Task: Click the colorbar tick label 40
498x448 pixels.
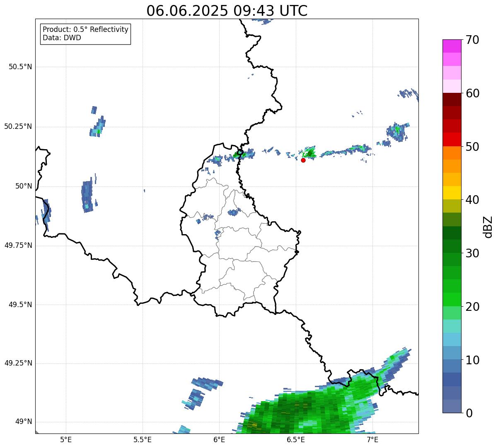Action: pos(472,200)
